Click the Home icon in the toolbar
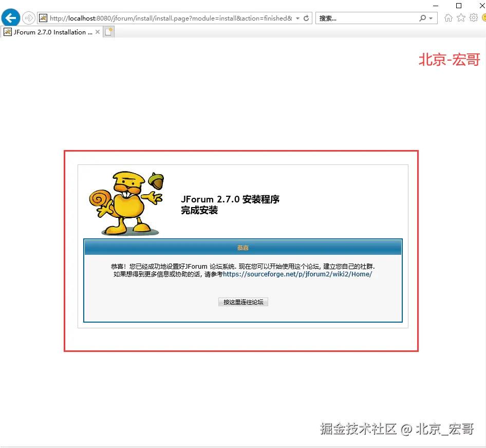Image resolution: width=486 pixels, height=448 pixels. tap(448, 18)
